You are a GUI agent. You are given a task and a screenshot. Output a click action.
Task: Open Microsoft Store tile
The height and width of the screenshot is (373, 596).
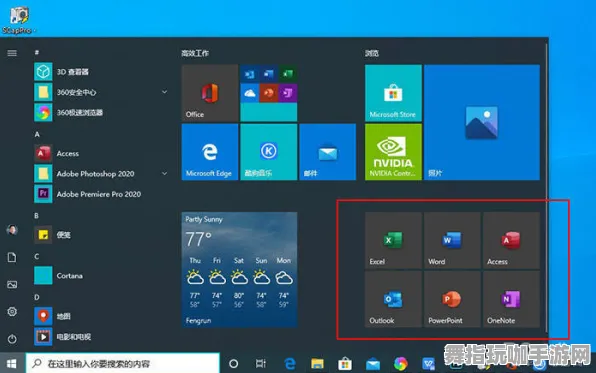click(x=393, y=93)
